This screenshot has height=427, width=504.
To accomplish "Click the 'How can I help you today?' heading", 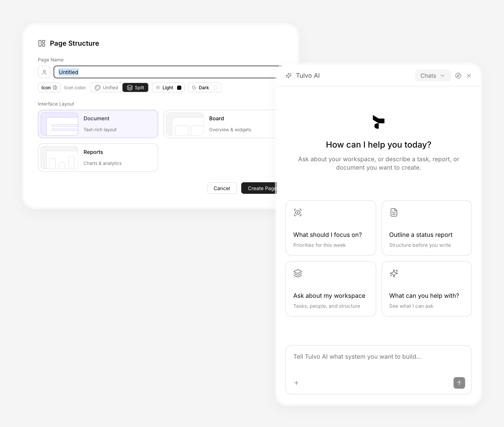I will pos(378,145).
